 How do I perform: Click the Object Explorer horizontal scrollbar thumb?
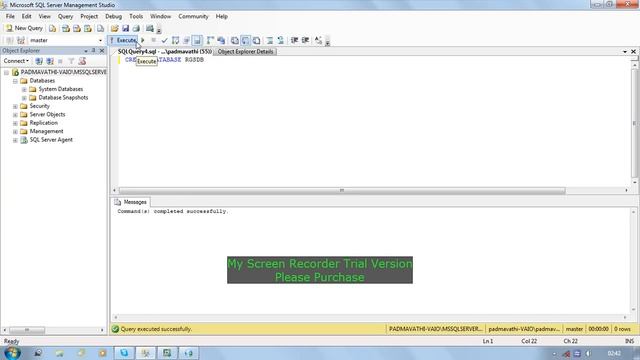point(27,330)
